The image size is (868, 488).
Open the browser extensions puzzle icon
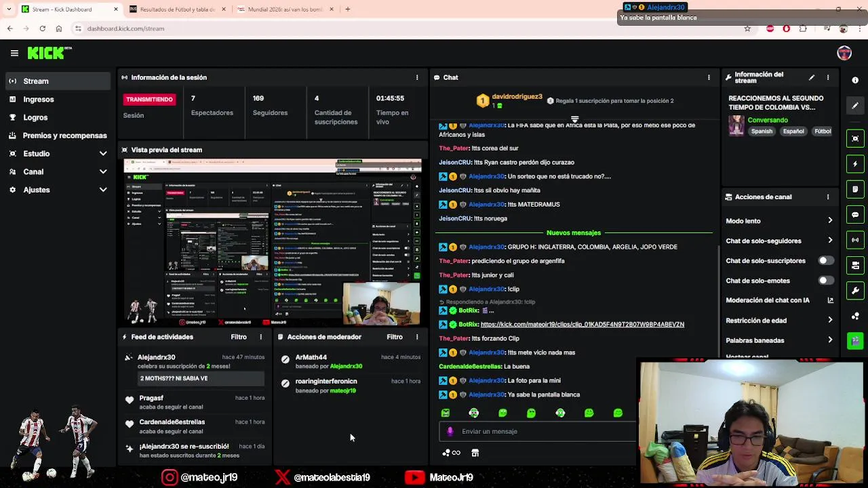tap(803, 28)
